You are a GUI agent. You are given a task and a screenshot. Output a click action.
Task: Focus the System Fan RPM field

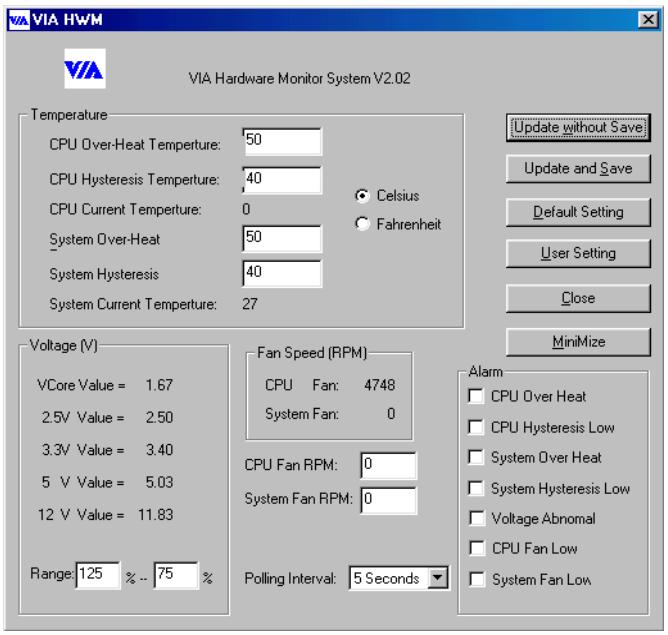(x=389, y=500)
